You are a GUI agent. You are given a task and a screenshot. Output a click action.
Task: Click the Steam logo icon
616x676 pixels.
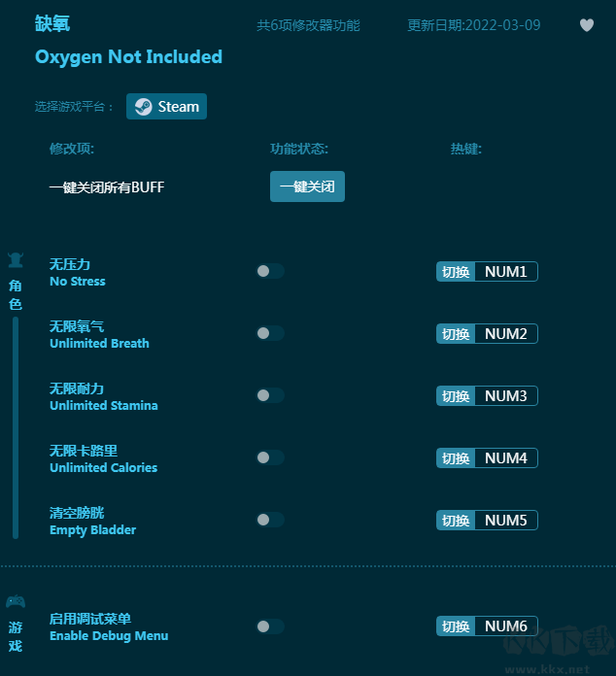click(143, 107)
